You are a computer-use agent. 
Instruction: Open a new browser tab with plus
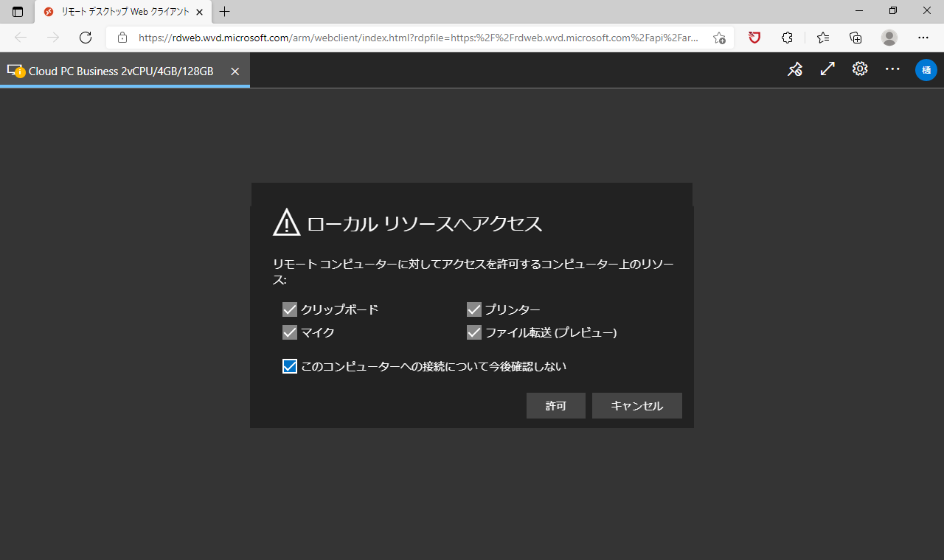pos(225,12)
